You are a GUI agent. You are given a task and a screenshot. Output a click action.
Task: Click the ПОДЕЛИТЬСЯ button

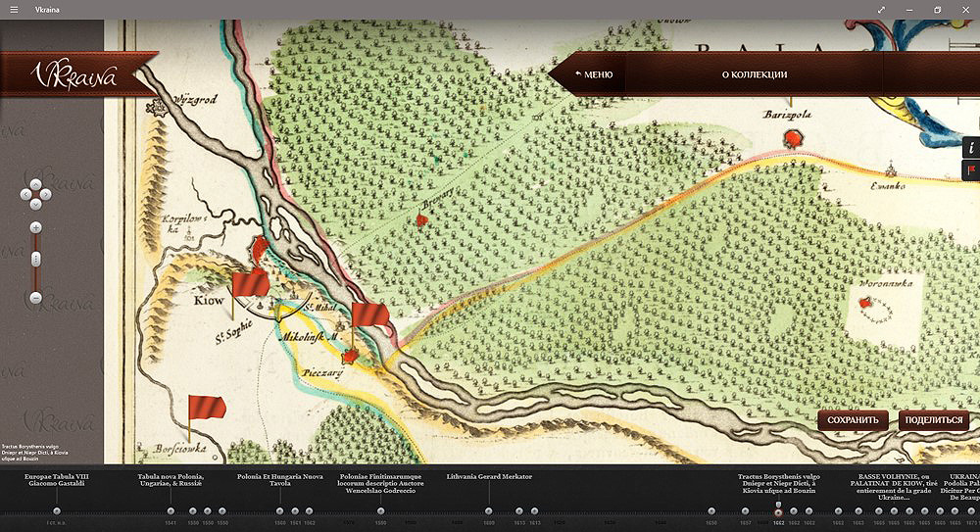[934, 420]
